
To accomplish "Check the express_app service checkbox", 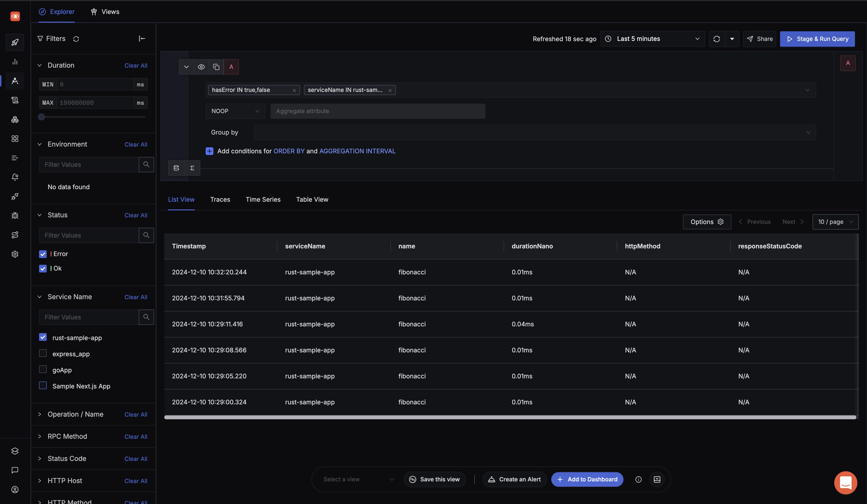I will click(x=43, y=353).
